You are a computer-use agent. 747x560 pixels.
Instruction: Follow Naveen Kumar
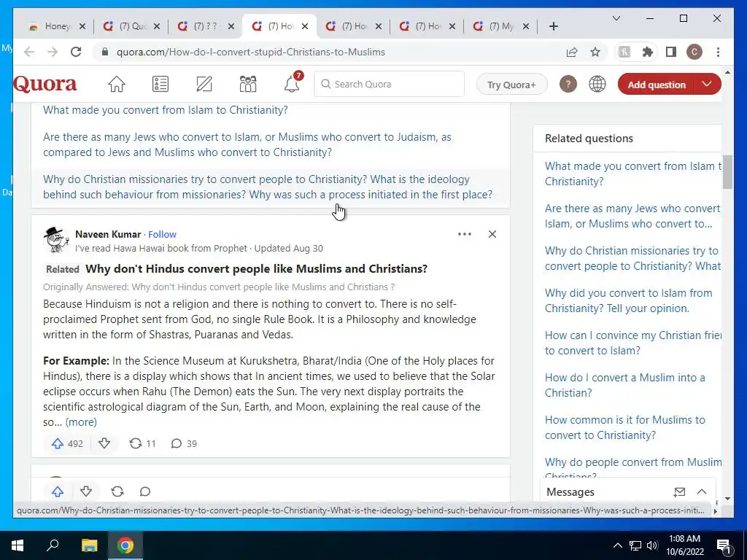[162, 234]
